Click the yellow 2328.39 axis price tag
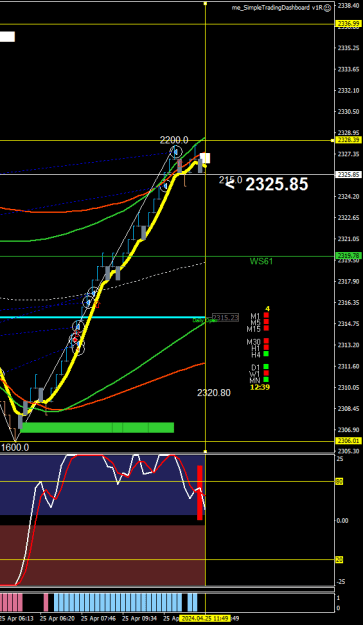The image size is (363, 625). pyautogui.click(x=349, y=140)
